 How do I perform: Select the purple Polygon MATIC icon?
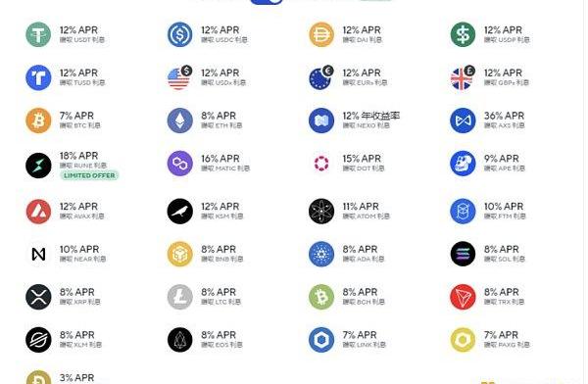pyautogui.click(x=180, y=164)
